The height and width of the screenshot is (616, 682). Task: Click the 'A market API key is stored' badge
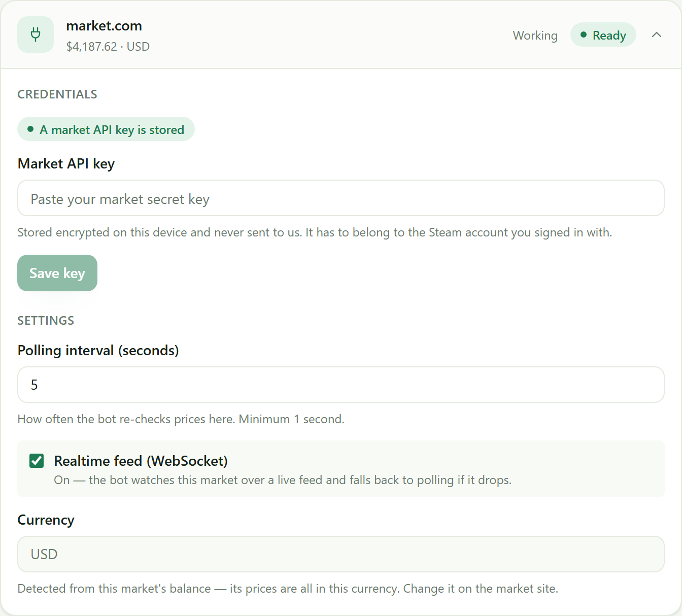pyautogui.click(x=106, y=129)
